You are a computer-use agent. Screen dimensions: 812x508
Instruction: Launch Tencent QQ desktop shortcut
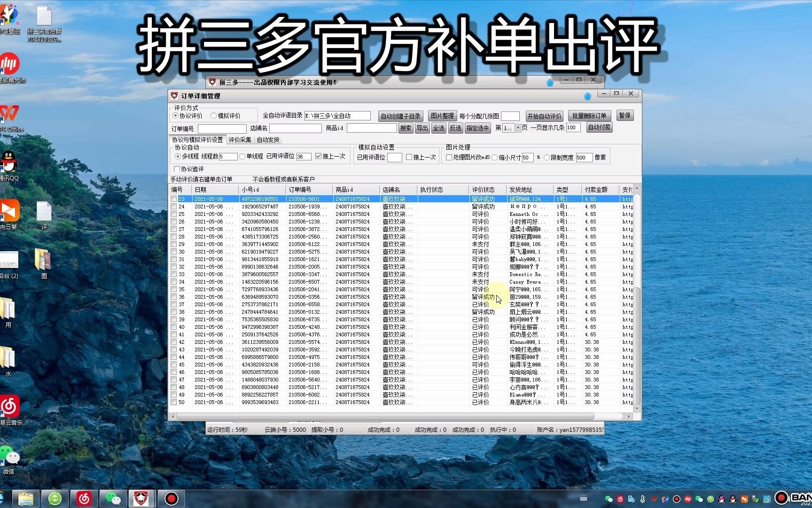tap(8, 165)
